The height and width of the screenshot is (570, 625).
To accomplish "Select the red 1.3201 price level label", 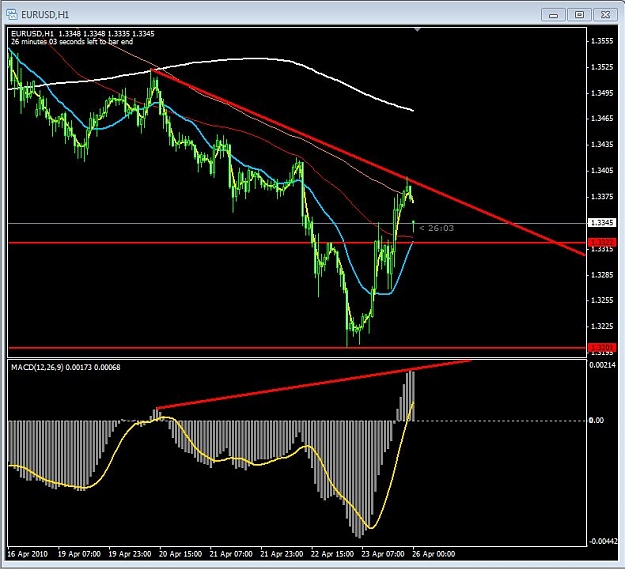I will (x=602, y=348).
